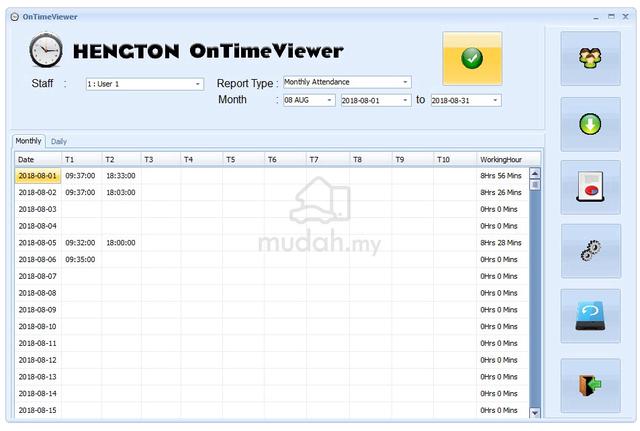The height and width of the screenshot is (431, 640).
Task: Select the 2018-08-04 row date
Action: pos(38,226)
